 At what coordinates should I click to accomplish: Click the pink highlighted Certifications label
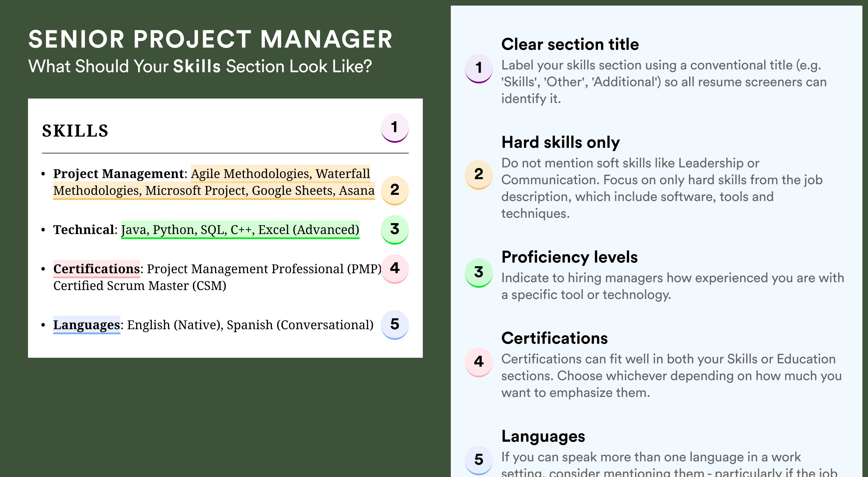click(96, 269)
